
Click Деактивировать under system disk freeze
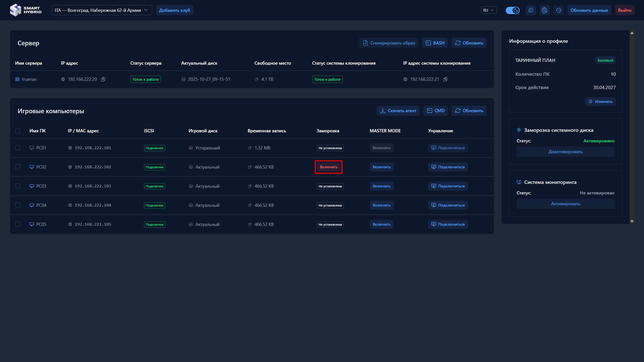pos(565,152)
